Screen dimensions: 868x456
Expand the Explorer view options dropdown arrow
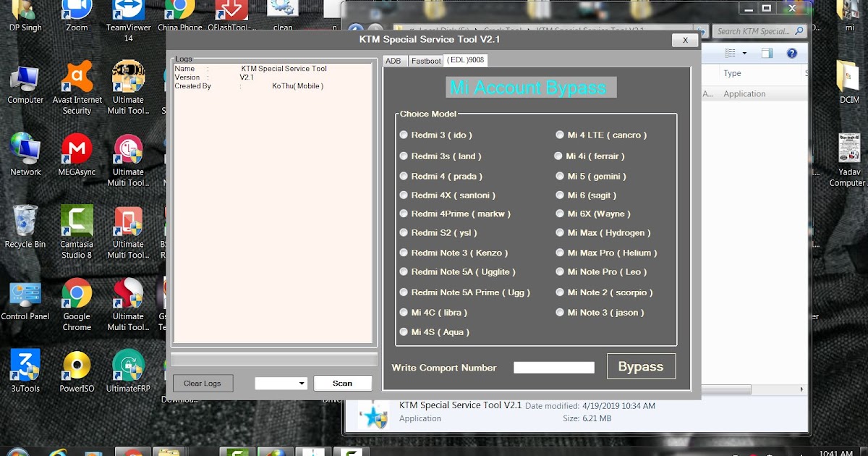point(744,53)
